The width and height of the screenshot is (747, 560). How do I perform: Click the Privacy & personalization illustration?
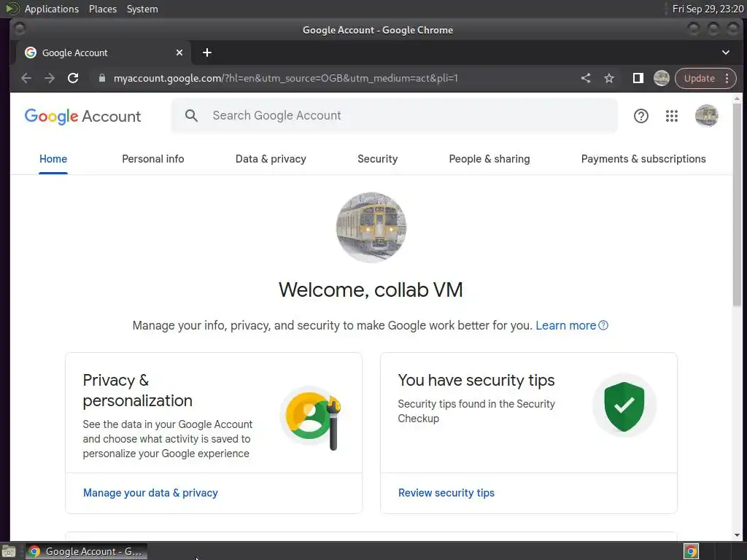point(311,418)
